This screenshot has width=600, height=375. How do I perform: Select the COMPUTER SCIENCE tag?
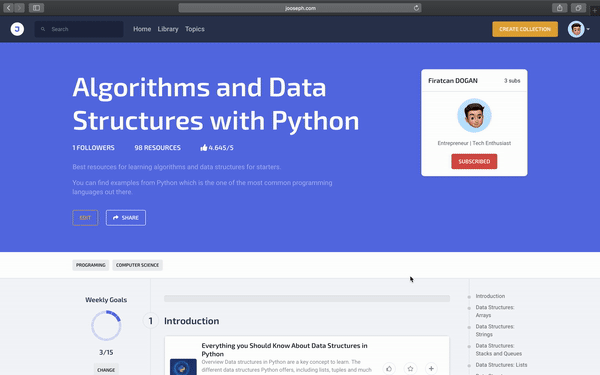(x=137, y=265)
